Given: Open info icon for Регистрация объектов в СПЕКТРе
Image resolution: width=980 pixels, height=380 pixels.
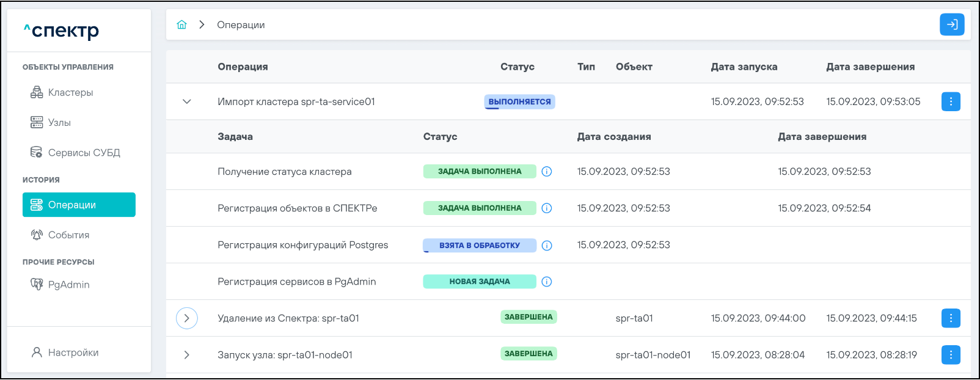Looking at the screenshot, I should [547, 208].
